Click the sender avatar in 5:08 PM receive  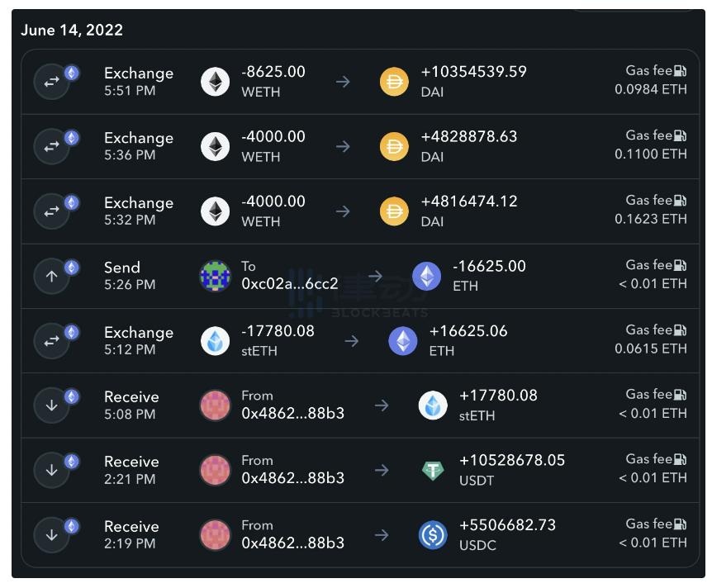[x=216, y=405]
